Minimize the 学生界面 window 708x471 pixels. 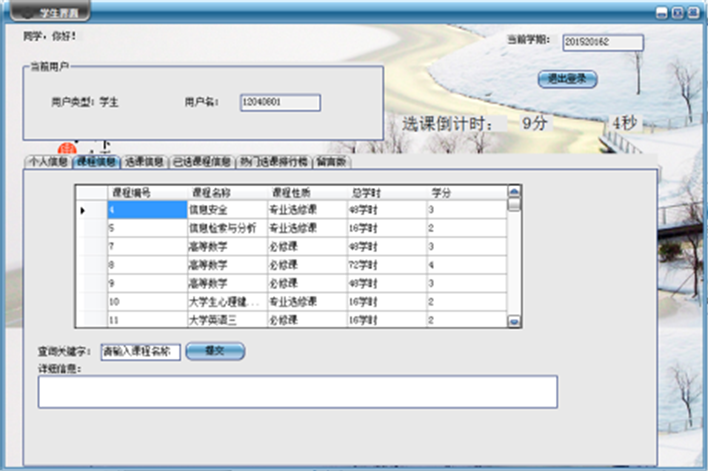click(x=663, y=13)
